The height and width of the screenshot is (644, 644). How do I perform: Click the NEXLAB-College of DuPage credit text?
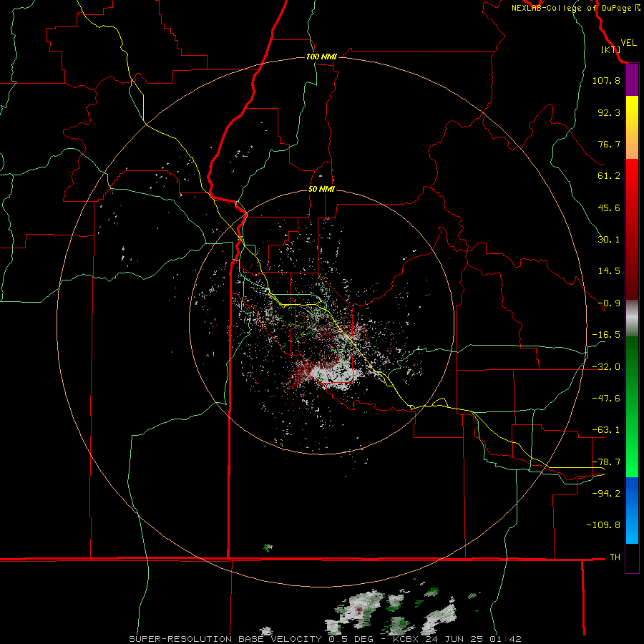pos(575,8)
